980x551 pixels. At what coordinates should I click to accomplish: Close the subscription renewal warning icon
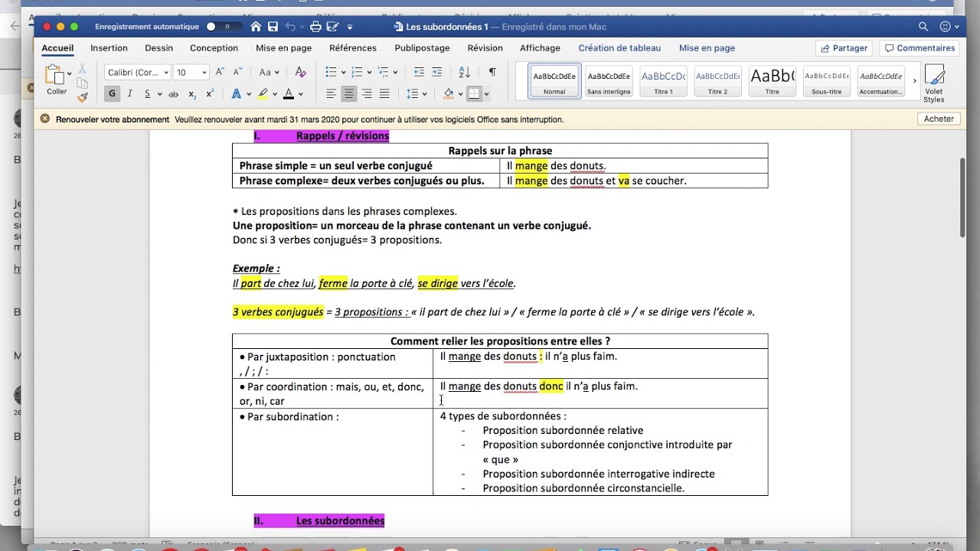point(45,119)
